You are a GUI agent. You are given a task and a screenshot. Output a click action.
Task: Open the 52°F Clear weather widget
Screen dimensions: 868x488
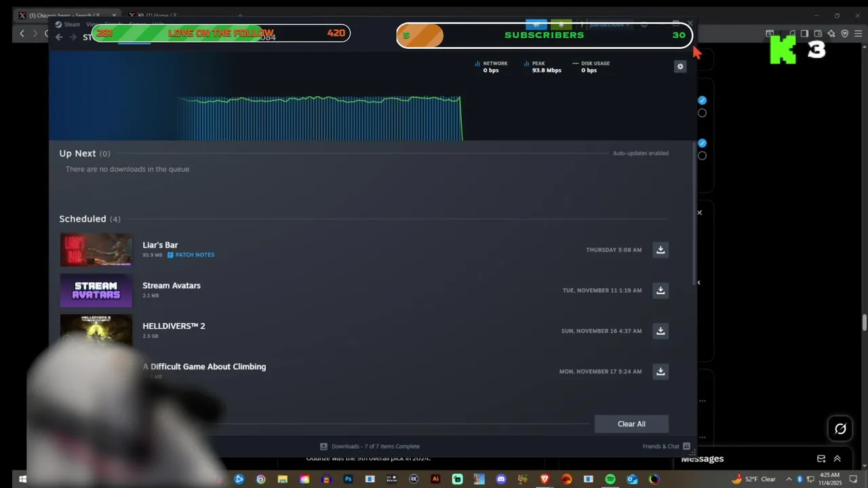point(754,479)
